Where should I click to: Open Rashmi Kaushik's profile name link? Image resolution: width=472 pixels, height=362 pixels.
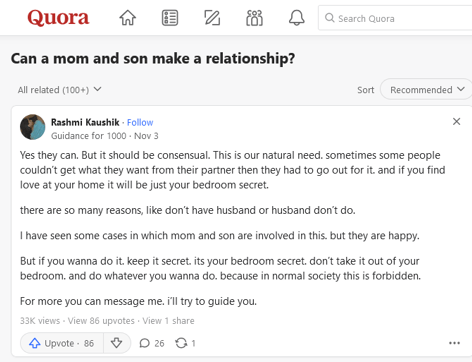85,122
